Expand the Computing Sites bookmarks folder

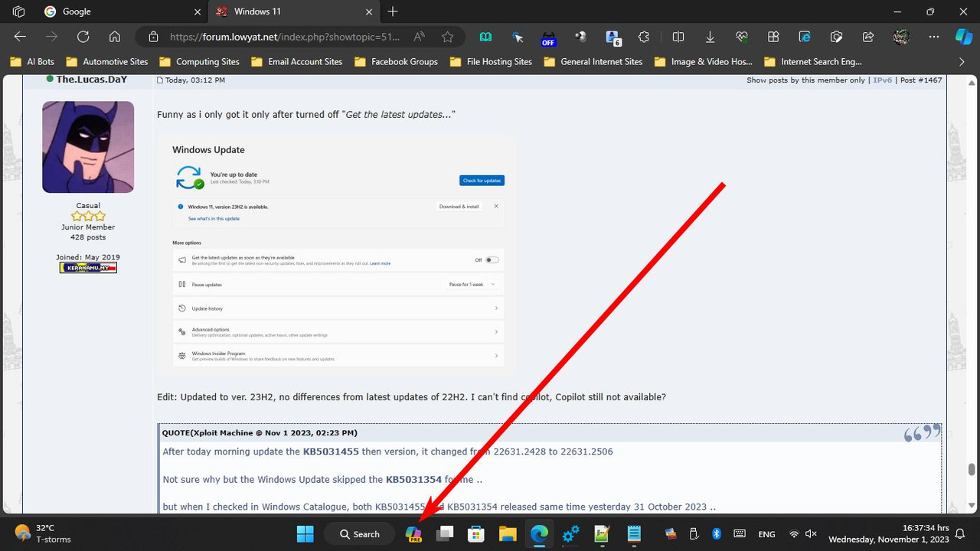tap(199, 62)
